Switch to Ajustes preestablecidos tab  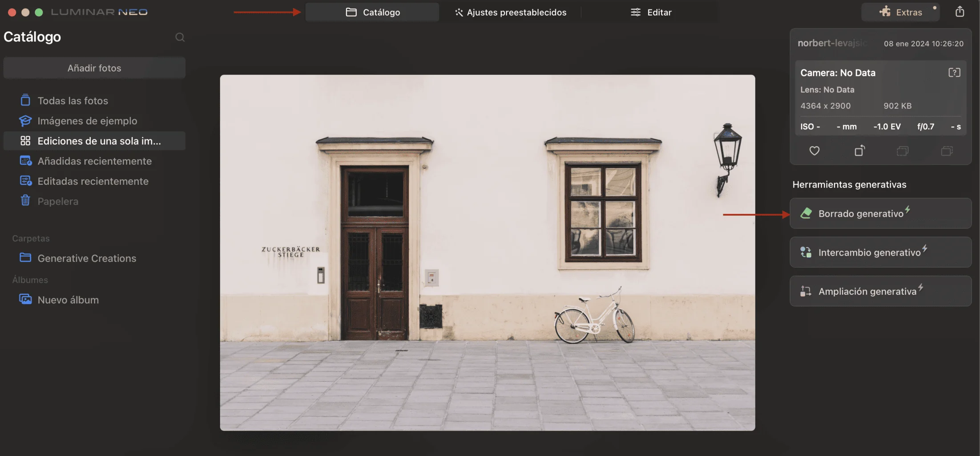(x=510, y=12)
